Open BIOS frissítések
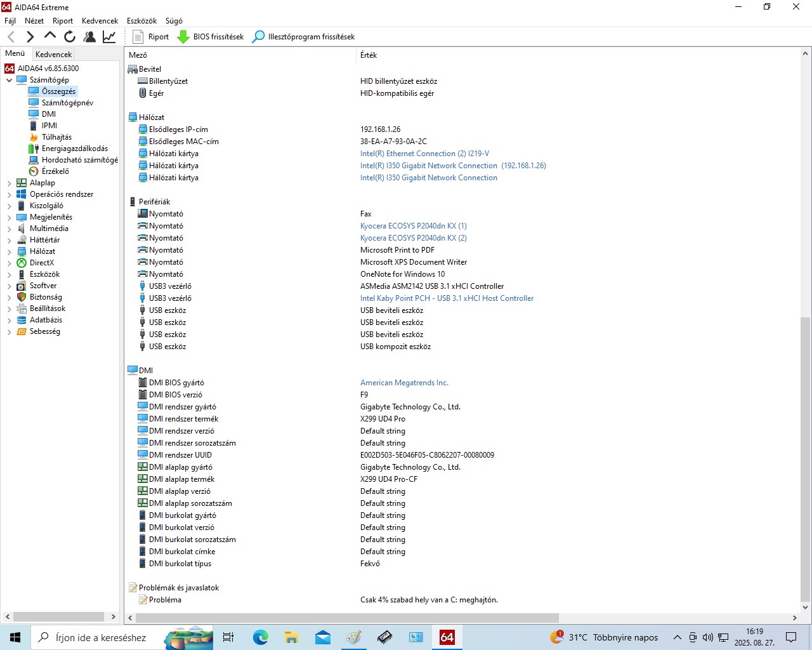Image resolution: width=812 pixels, height=650 pixels. (x=210, y=37)
